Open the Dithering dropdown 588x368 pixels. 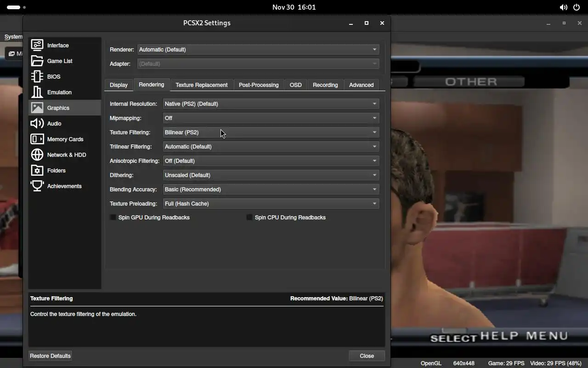(x=271, y=175)
